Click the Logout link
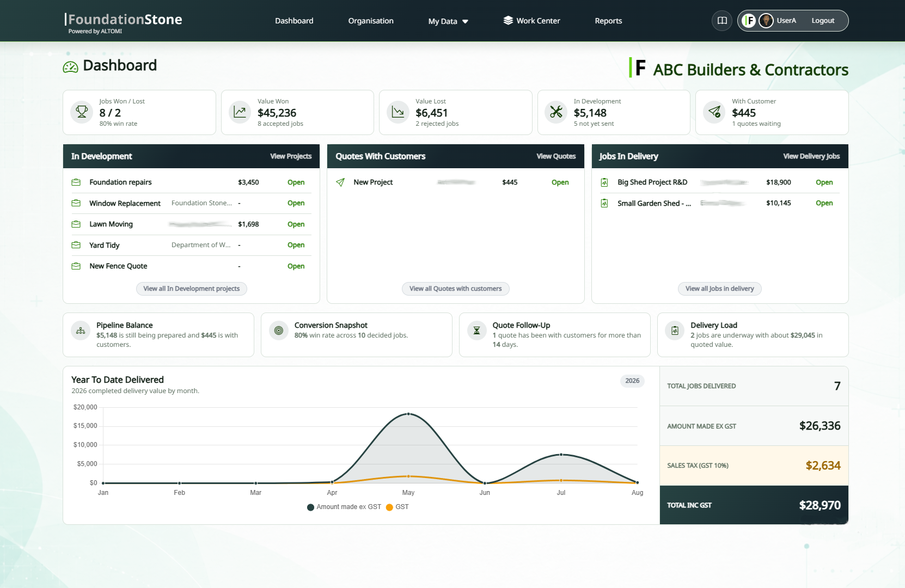Image resolution: width=905 pixels, height=588 pixels. pos(823,21)
